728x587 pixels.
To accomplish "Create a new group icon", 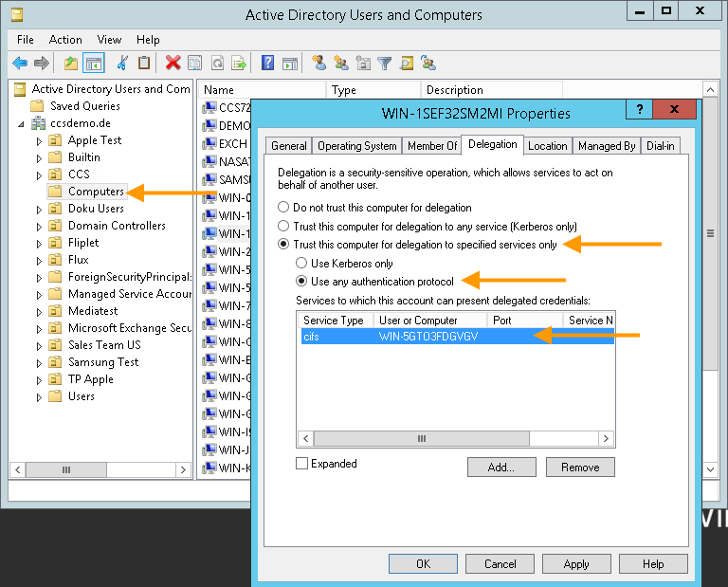I will (x=341, y=63).
